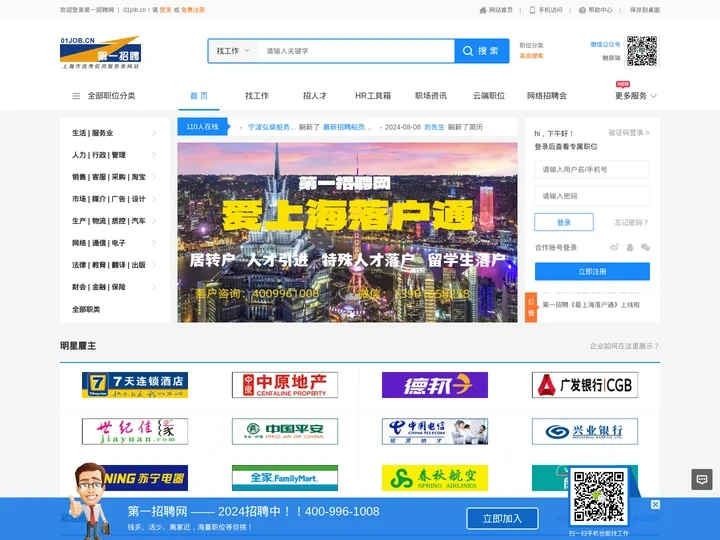The height and width of the screenshot is (540, 720).
Task: Select the 招人才 nav tab
Action: click(315, 96)
